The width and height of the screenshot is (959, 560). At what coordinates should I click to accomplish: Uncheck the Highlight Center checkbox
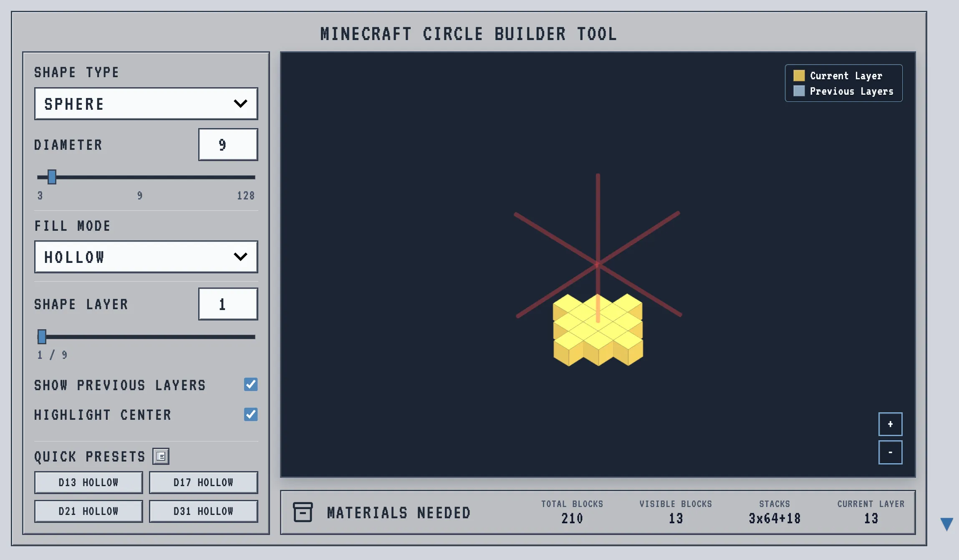point(251,414)
